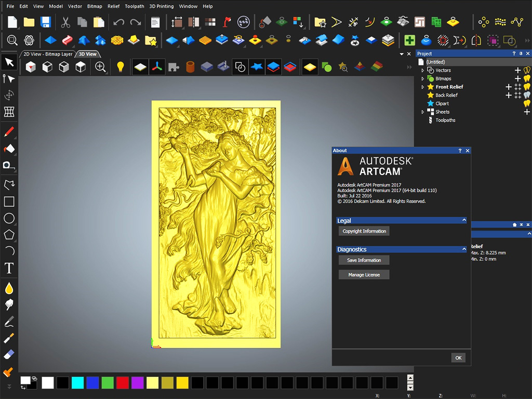Select the Circle creation tool
532x399 pixels.
(x=9, y=218)
